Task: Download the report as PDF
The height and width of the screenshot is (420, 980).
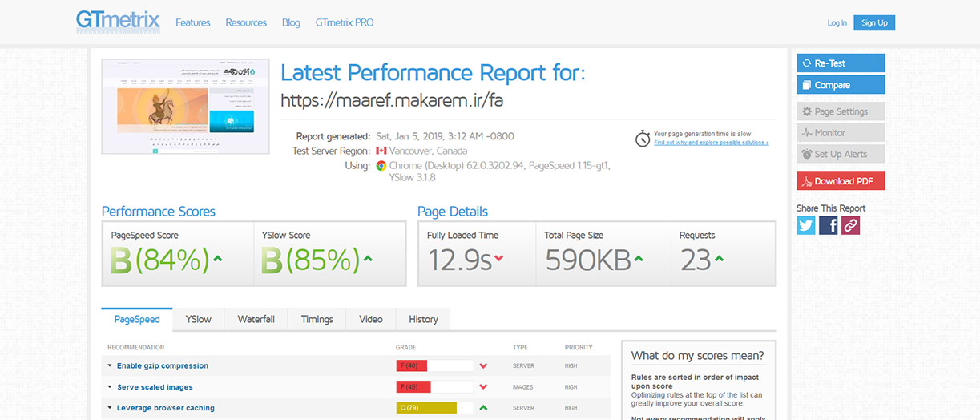Action: (841, 181)
